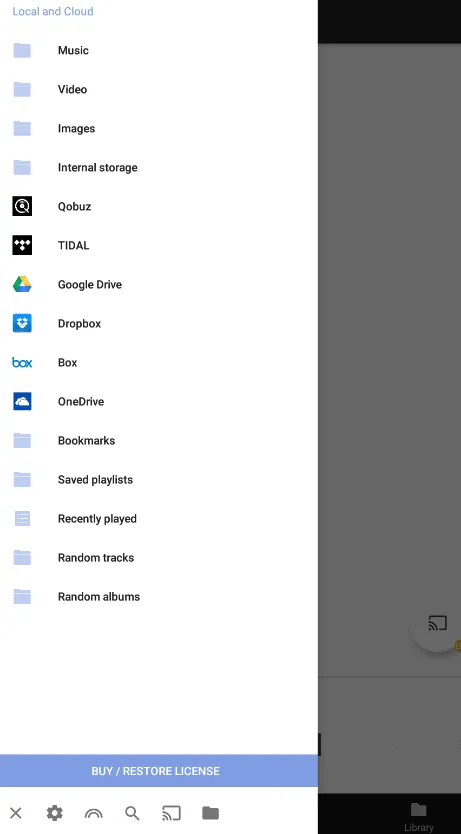This screenshot has height=834, width=461.
Task: Click the network signal arc icon
Action: (94, 813)
